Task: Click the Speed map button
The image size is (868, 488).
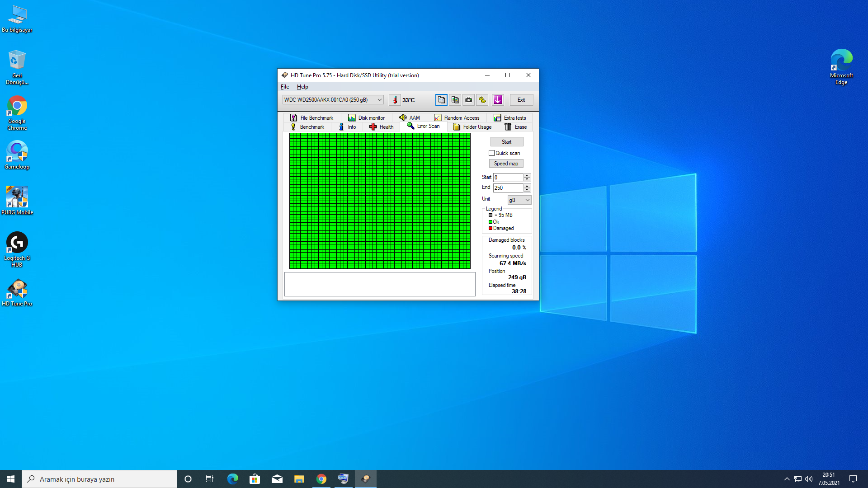Action: (506, 164)
